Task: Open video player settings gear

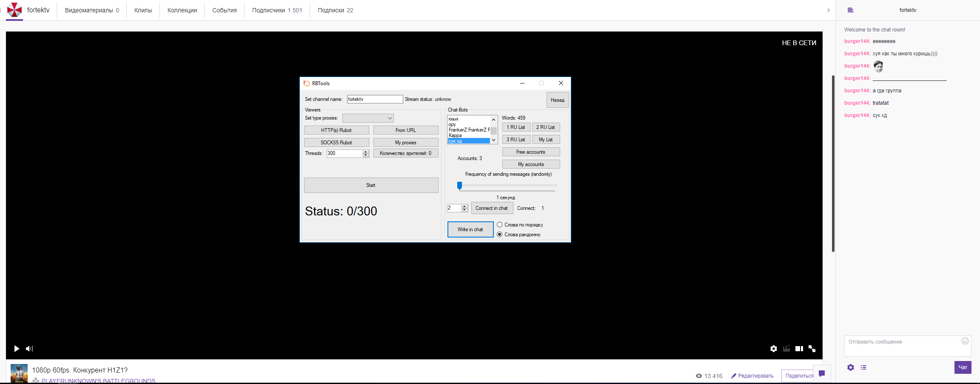Action: click(x=773, y=349)
